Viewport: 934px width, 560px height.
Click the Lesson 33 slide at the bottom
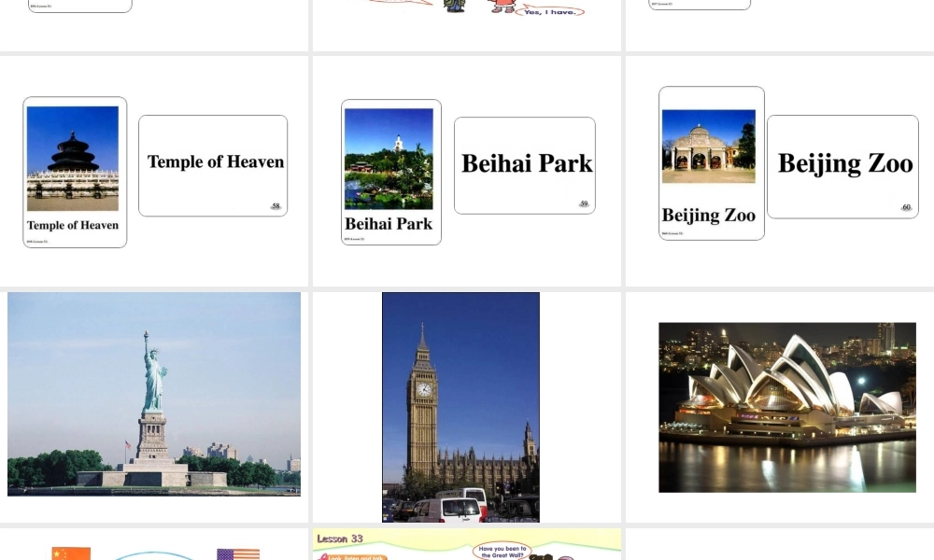coord(467,545)
